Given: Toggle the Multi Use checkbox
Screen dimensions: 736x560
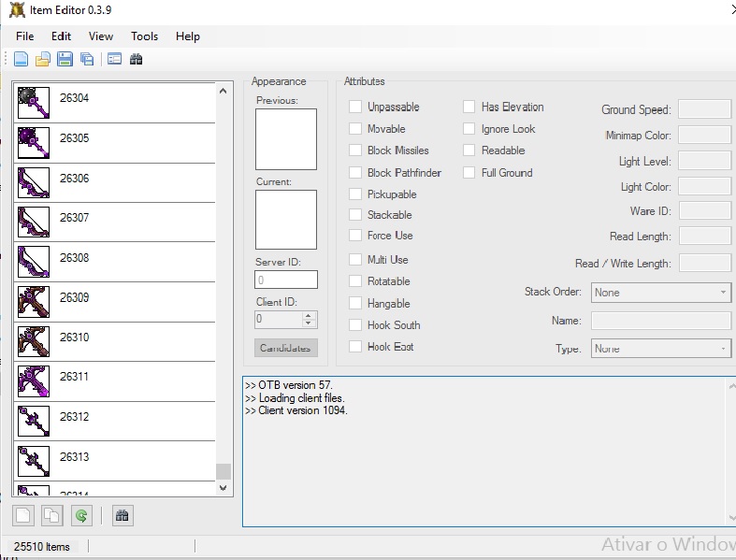Looking at the screenshot, I should point(355,259).
